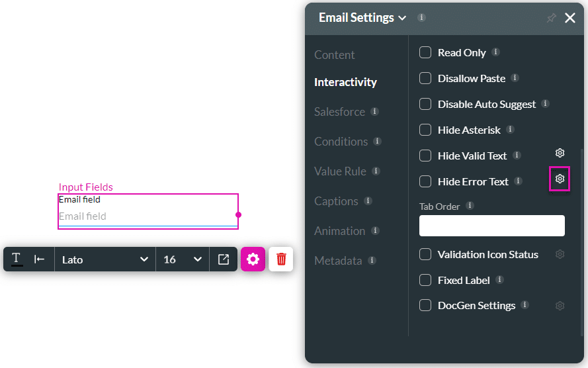Viewport: 588px width, 368px height.
Task: Enable the Read Only checkbox
Action: tap(425, 52)
